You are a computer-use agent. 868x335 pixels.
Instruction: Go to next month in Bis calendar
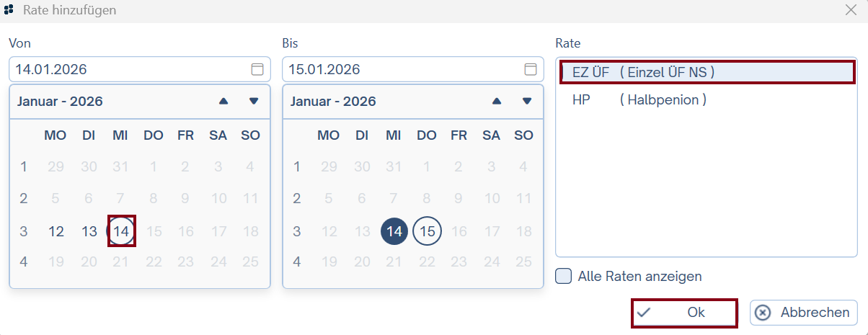tap(527, 102)
